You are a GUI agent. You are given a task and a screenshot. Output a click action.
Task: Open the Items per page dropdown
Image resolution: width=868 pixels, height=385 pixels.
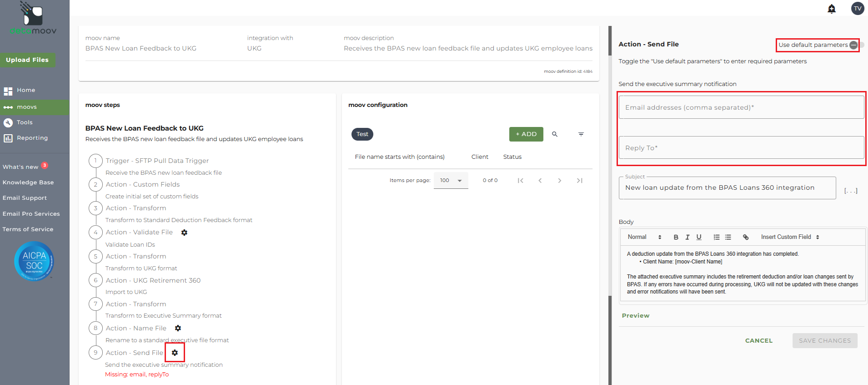click(x=451, y=181)
